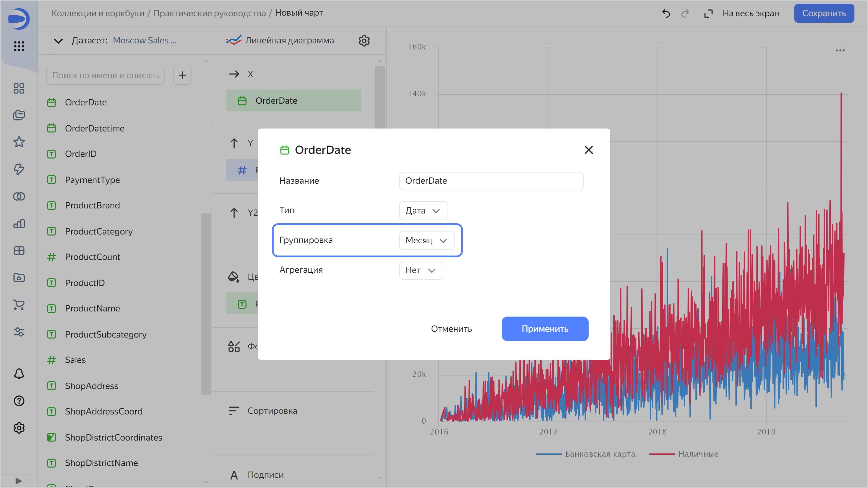Image resolution: width=868 pixels, height=488 pixels.
Task: Open notifications bell icon
Action: point(19,373)
